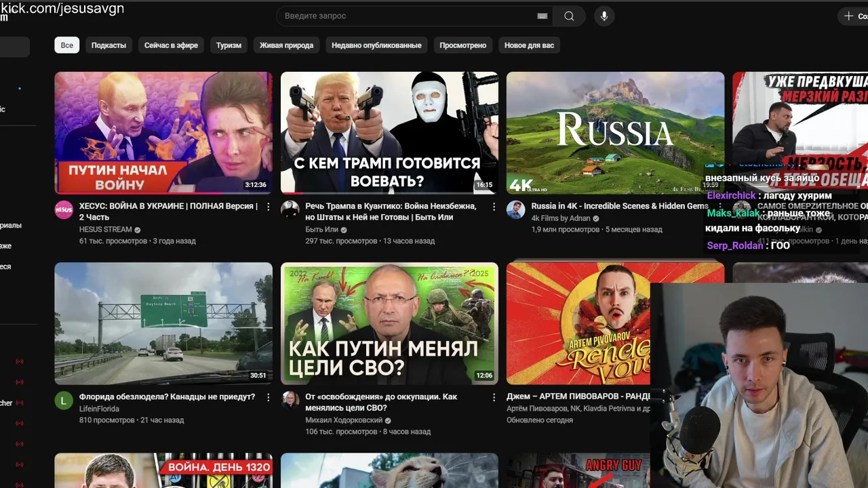Activate voice search microphone icon

click(604, 16)
